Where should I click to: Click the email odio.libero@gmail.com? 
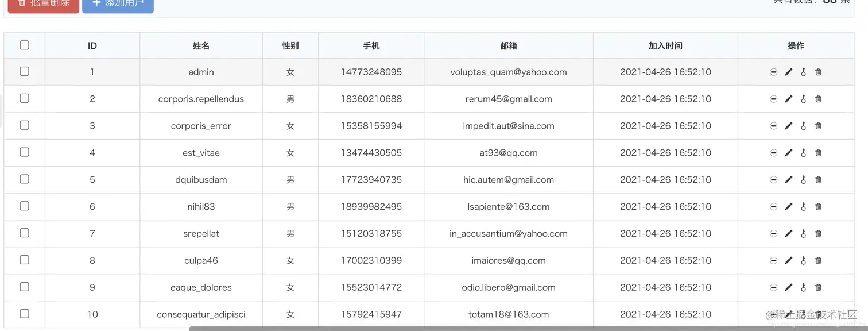509,288
